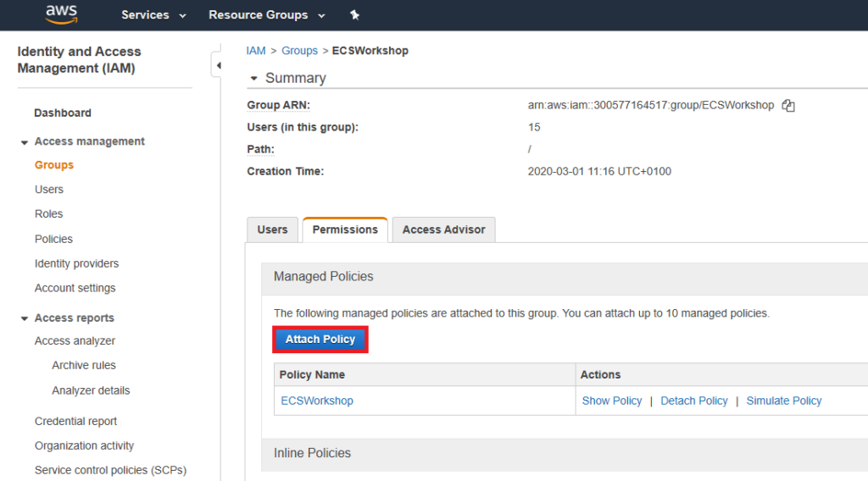Open the Resource Groups dropdown
Image resolution: width=868 pixels, height=481 pixels.
[x=266, y=15]
